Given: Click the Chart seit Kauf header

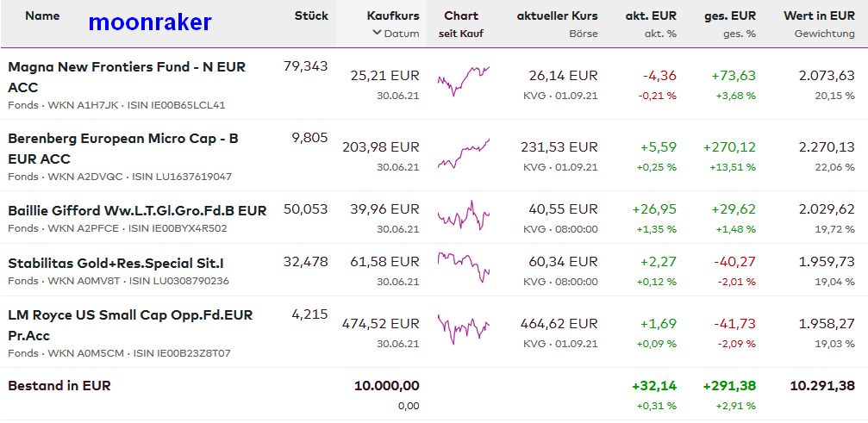Looking at the screenshot, I should click(x=461, y=23).
